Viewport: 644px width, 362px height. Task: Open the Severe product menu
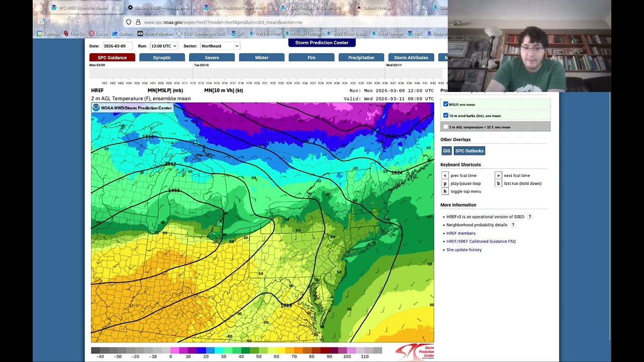coord(212,57)
